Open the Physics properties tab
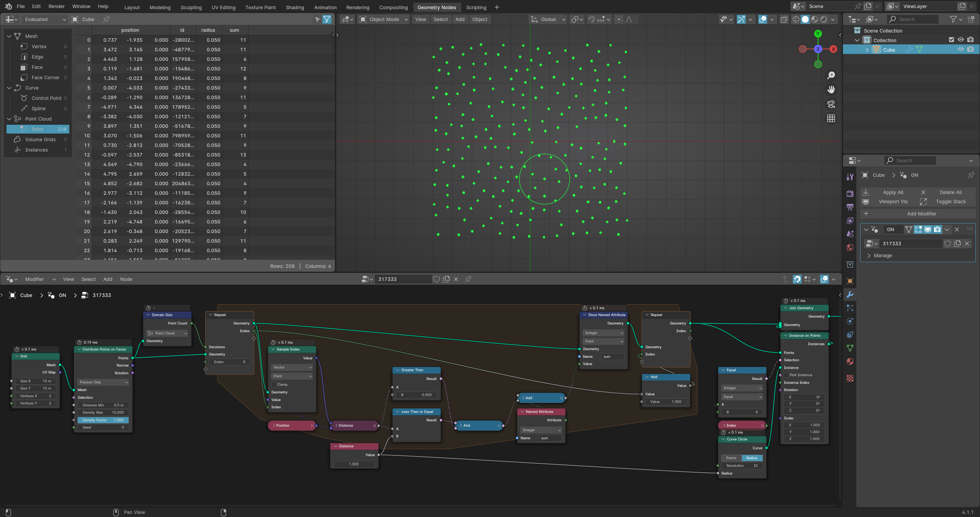The height and width of the screenshot is (517, 980). click(x=850, y=321)
